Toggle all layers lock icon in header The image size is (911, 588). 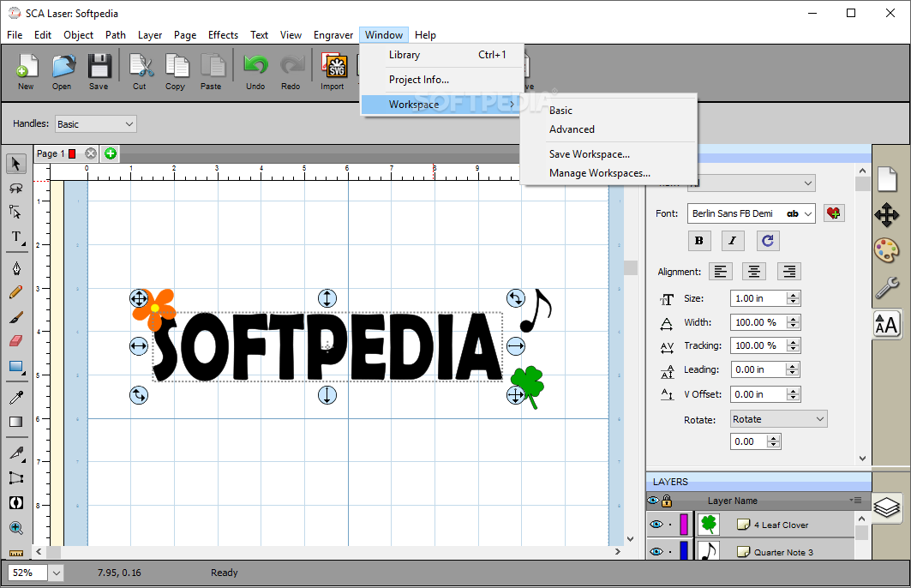[667, 501]
